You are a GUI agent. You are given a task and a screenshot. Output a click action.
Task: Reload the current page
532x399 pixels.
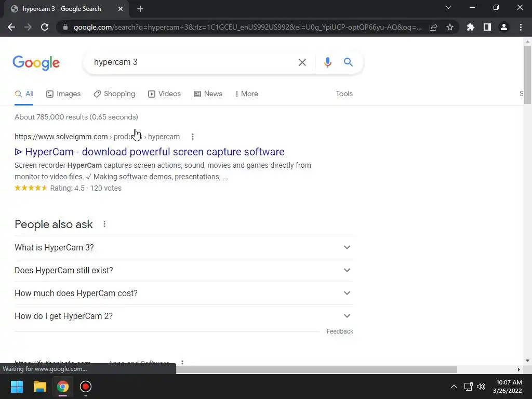(x=45, y=27)
